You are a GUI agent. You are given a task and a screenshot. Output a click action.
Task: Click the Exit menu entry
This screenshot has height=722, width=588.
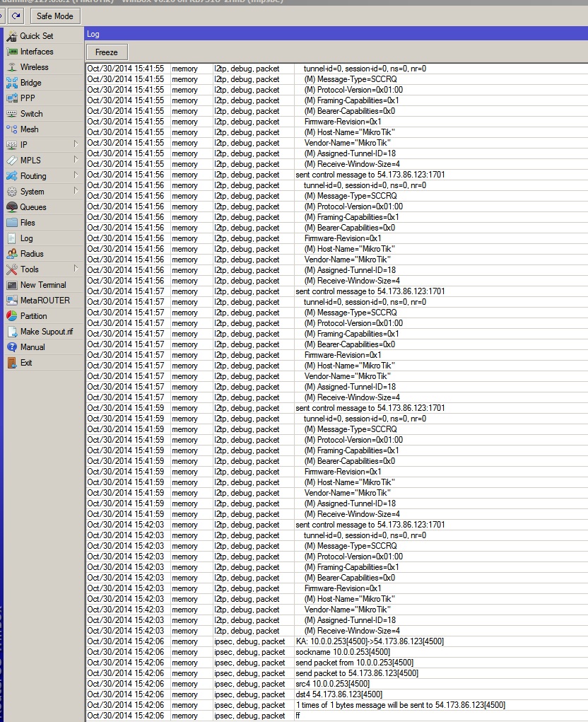coord(44,363)
